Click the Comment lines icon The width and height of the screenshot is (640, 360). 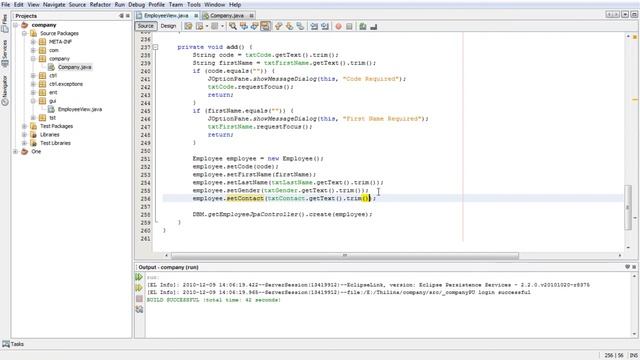[x=363, y=26]
